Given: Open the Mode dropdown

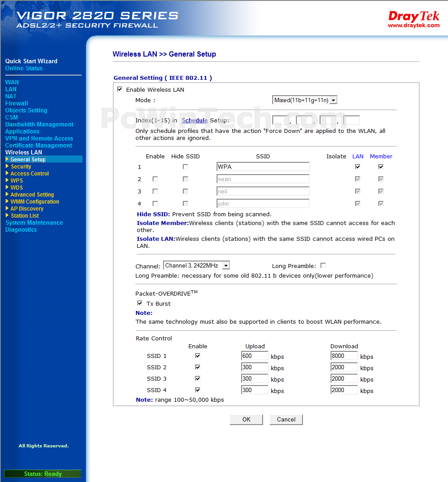Looking at the screenshot, I should tap(305, 100).
